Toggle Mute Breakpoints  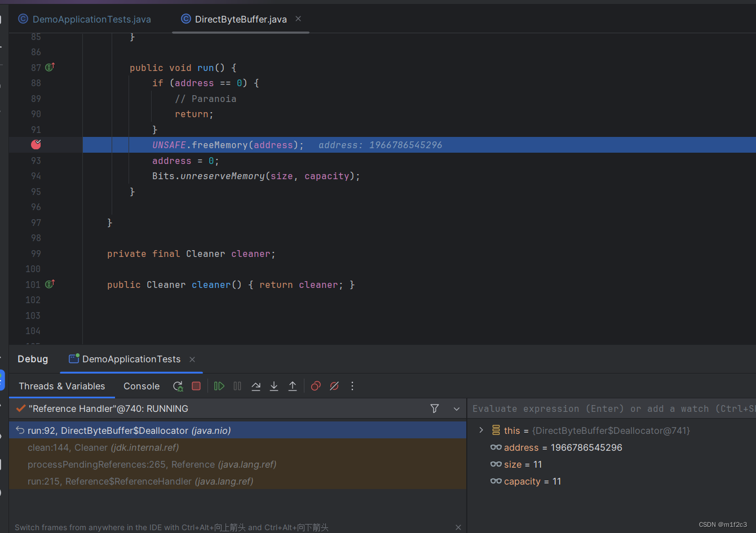point(334,386)
